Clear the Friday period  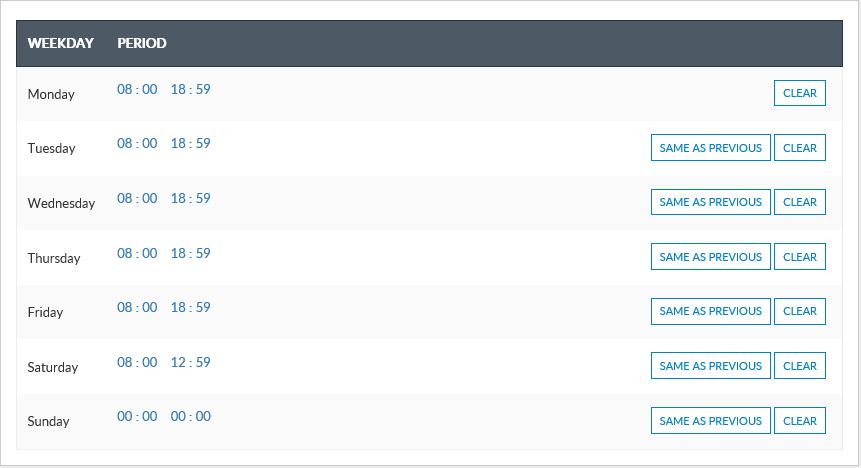[x=799, y=311]
